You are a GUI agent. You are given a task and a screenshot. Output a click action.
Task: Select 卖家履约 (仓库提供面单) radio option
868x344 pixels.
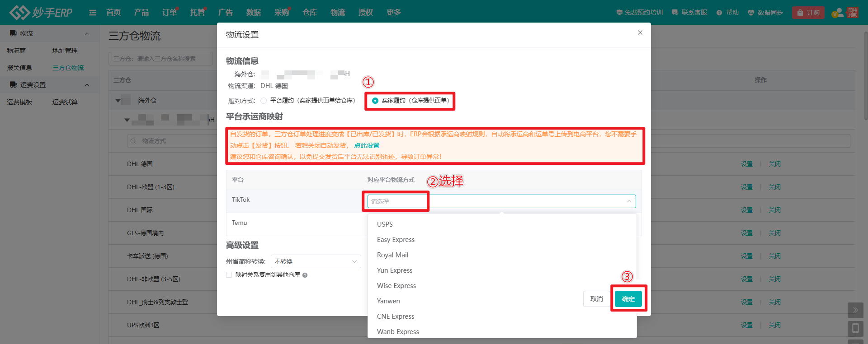click(375, 101)
